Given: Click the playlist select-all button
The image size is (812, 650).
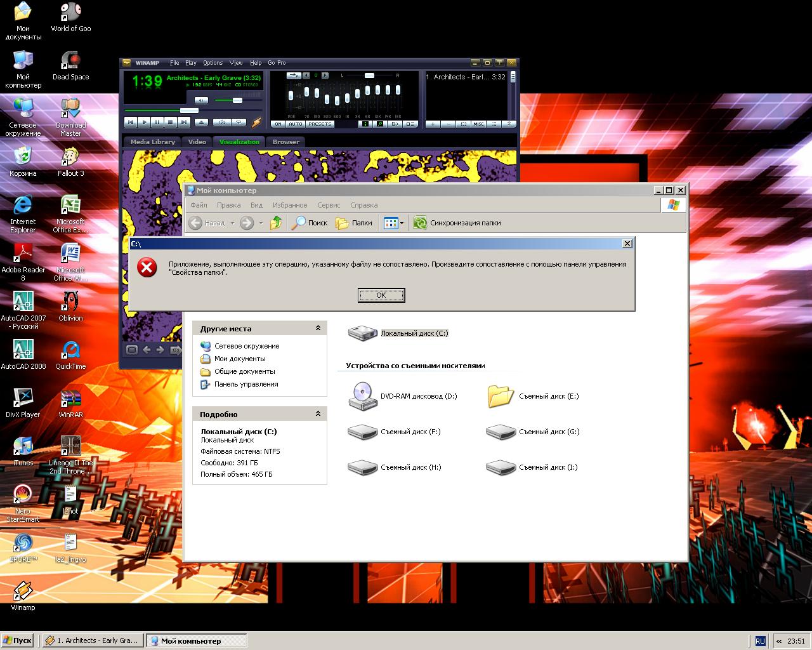Looking at the screenshot, I should click(x=464, y=124).
